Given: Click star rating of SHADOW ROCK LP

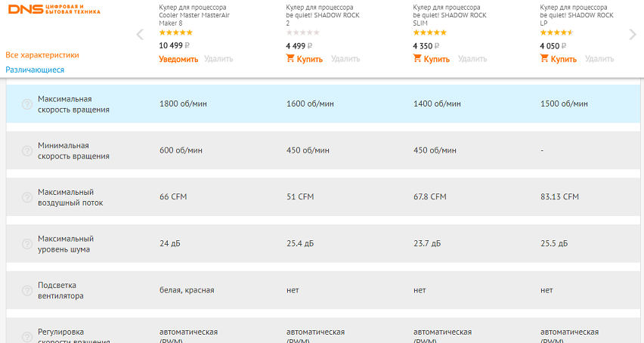Looking at the screenshot, I should pos(556,32).
